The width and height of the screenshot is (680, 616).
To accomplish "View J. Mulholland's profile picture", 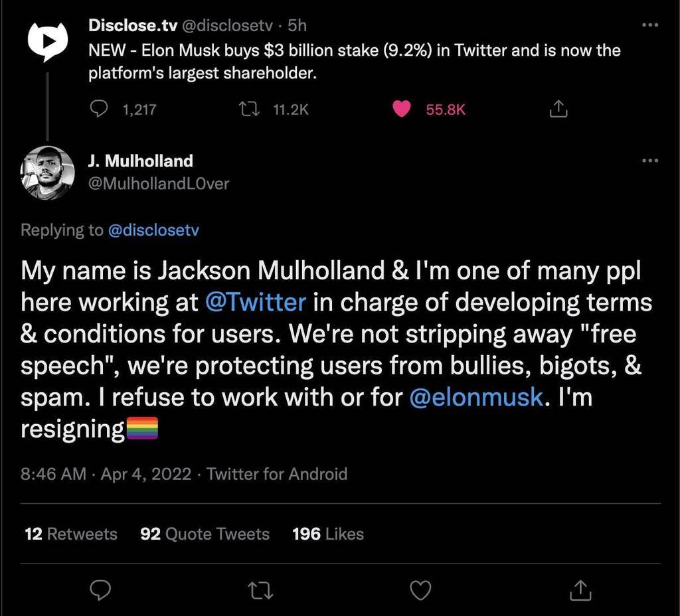I will point(47,173).
